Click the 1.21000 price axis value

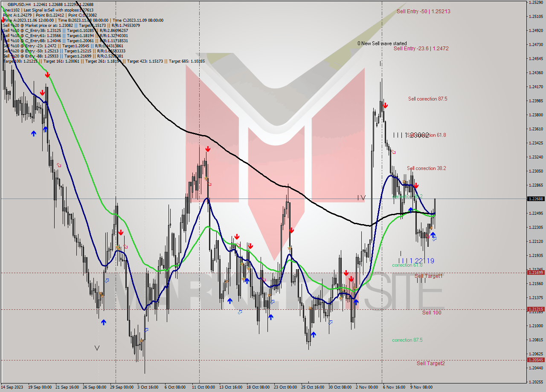[536, 326]
